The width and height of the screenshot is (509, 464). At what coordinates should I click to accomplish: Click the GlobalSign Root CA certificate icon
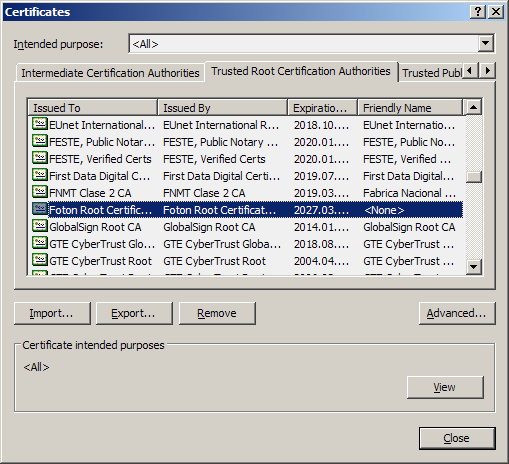pyautogui.click(x=40, y=226)
